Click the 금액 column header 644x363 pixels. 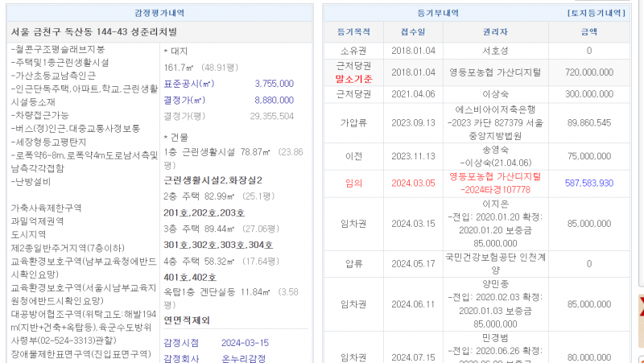[x=588, y=32]
